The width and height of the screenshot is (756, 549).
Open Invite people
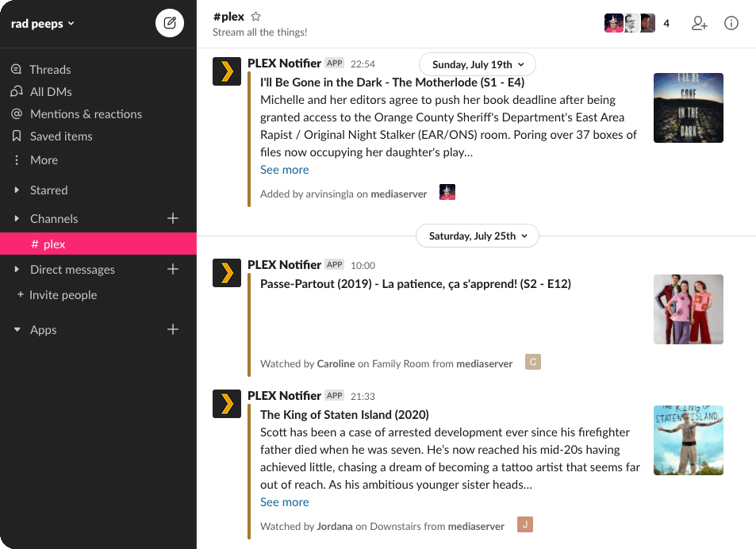tap(62, 294)
